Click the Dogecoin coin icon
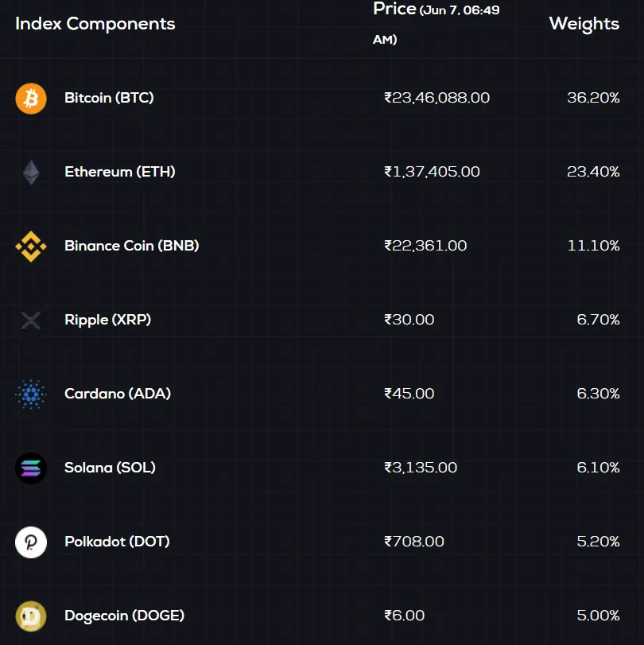 point(31,616)
